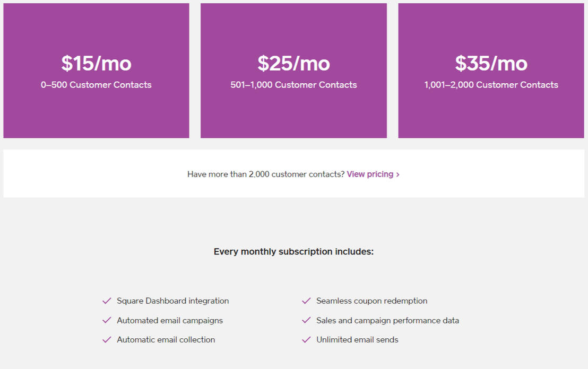The width and height of the screenshot is (588, 369).
Task: Click the 501–1,000 Customer Contacts label
Action: pos(293,85)
